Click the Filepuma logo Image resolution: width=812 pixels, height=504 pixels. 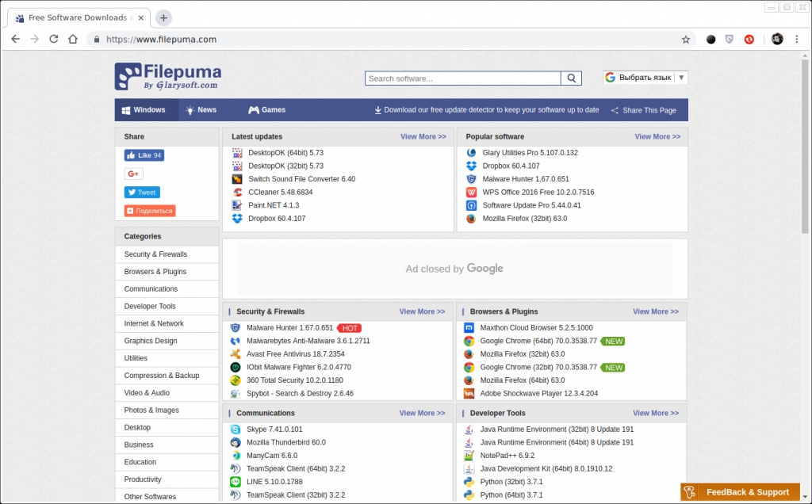point(167,77)
